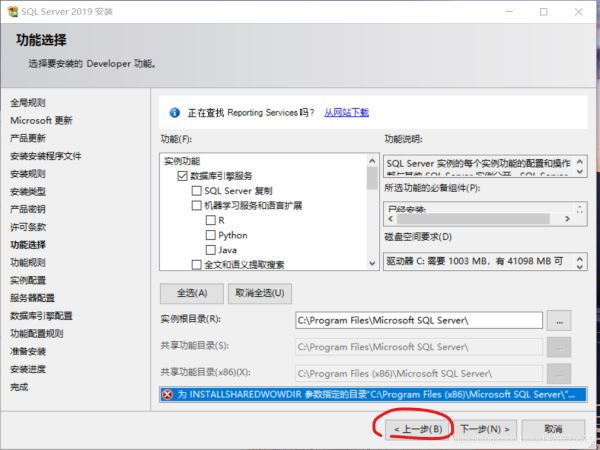Check the 数据库引擎服务 checkbox
The width and height of the screenshot is (600, 450).
[x=182, y=175]
